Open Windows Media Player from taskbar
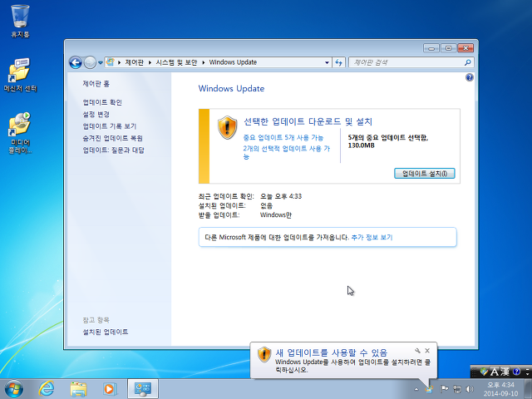This screenshot has width=532, height=399. (110, 389)
